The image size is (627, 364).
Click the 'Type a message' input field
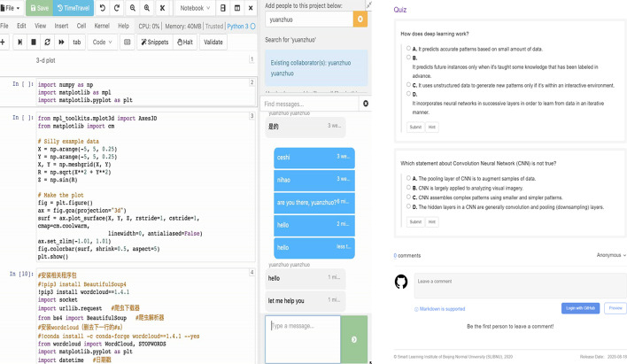[x=302, y=338]
